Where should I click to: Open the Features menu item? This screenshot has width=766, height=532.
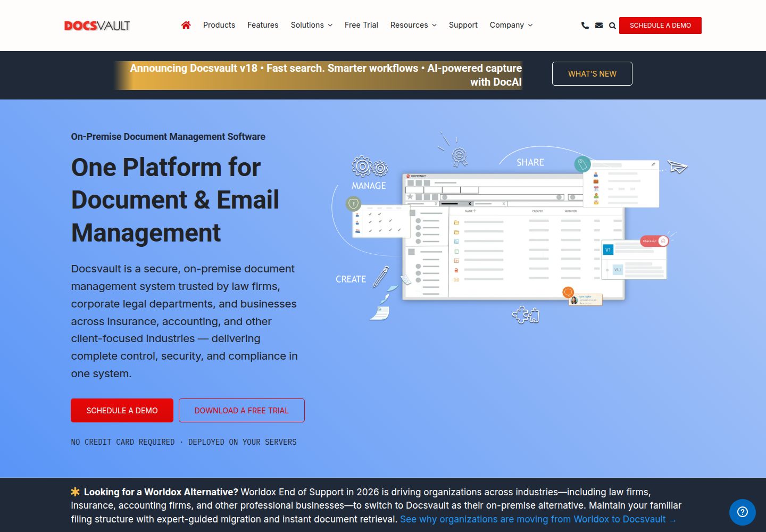click(x=263, y=25)
